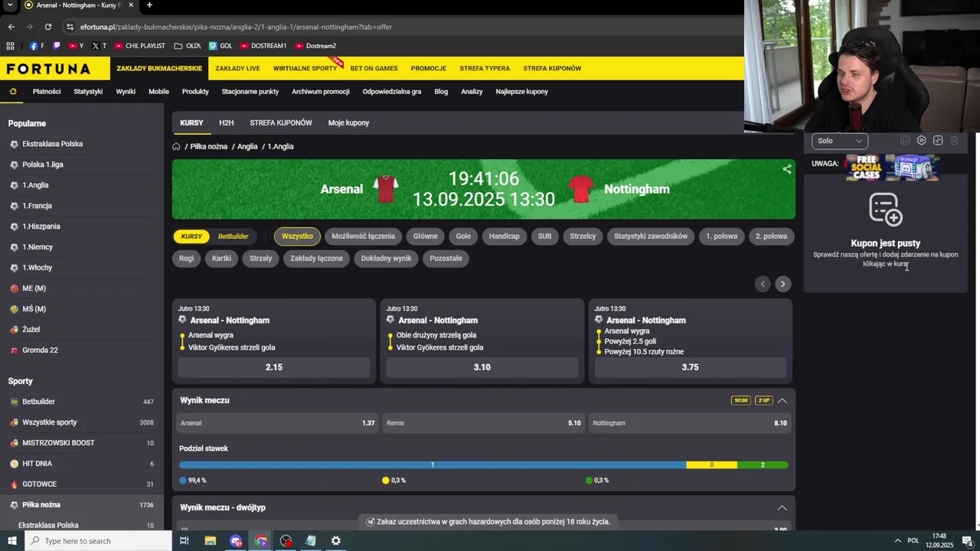Viewport: 980px width, 551px height.
Task: Click the Fortuna logo
Action: tap(48, 69)
